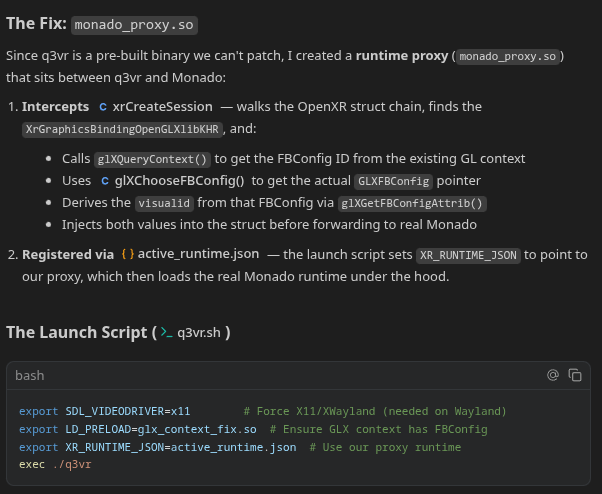Open the q3vr.sh file link

point(199,332)
